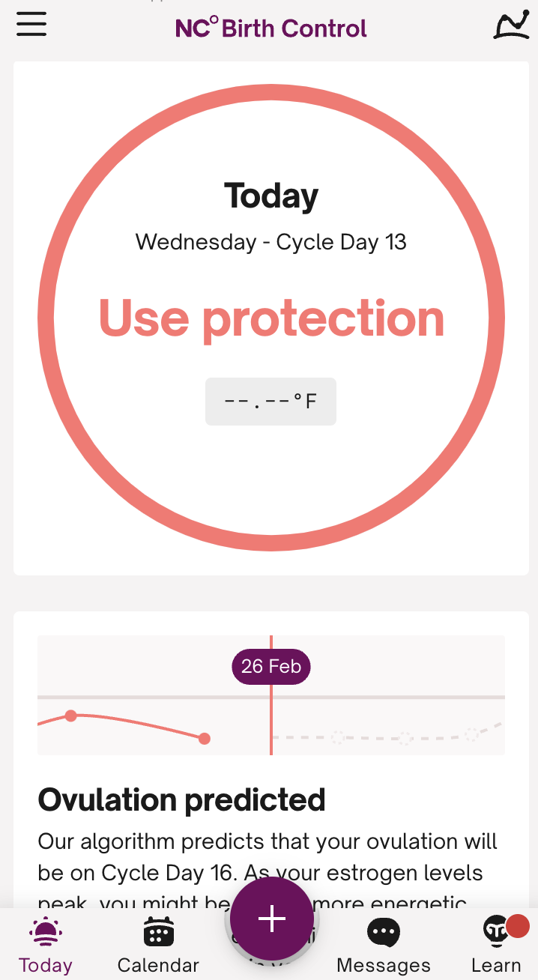The width and height of the screenshot is (538, 980).
Task: Select the Today tab label
Action: coord(46,965)
